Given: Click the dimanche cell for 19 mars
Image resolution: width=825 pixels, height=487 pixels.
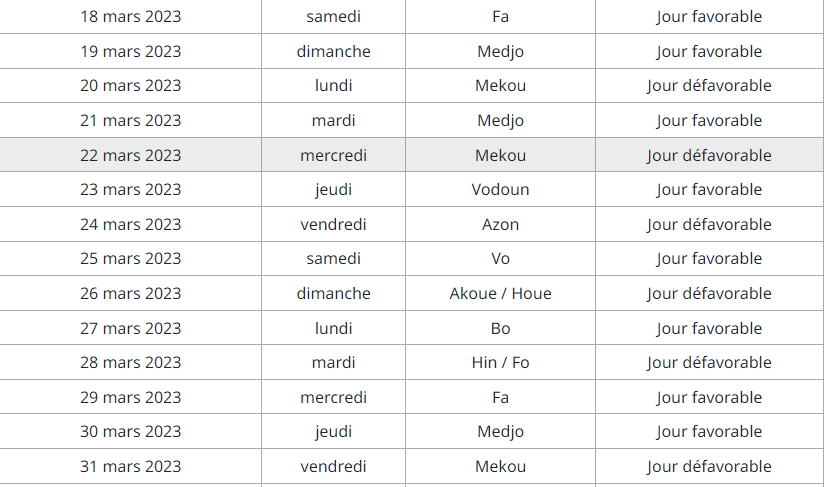Looking at the screenshot, I should tap(333, 52).
